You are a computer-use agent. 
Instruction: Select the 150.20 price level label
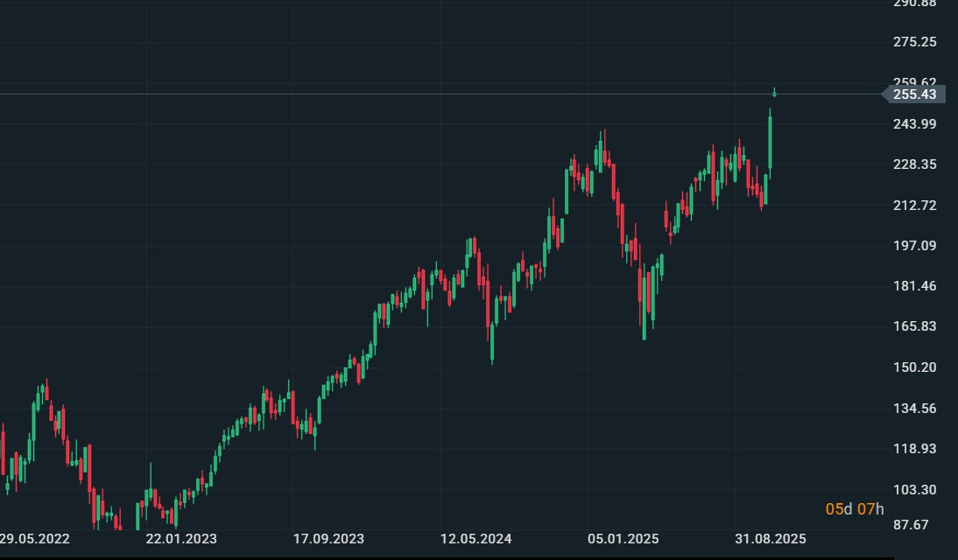(x=914, y=367)
